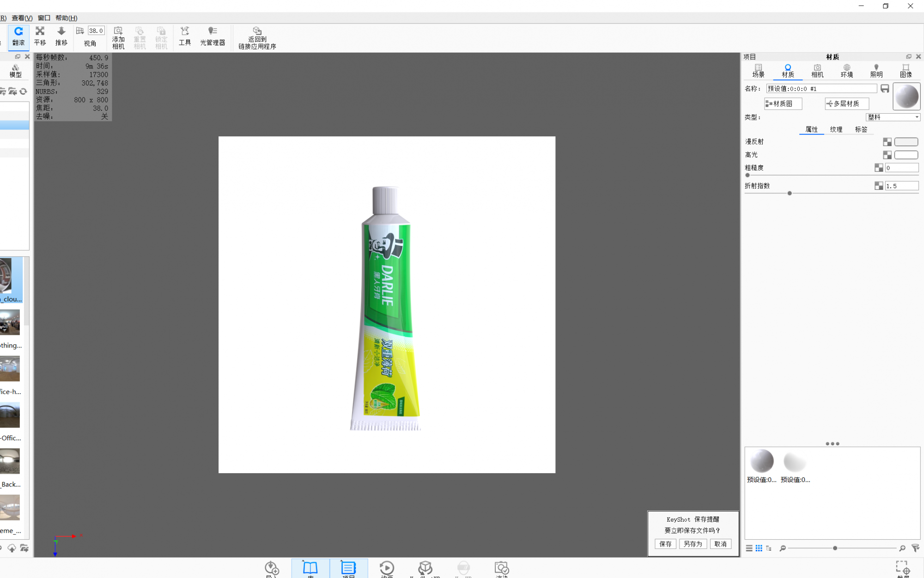Click 返回到链接应用程序 toolbar icon
924x578 pixels.
(x=257, y=38)
